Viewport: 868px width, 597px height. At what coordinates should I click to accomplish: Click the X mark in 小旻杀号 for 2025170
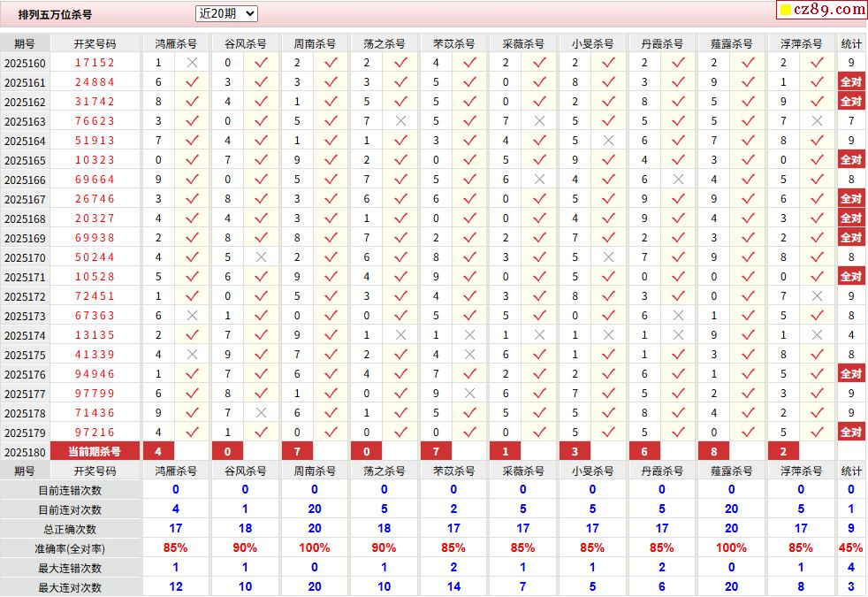(x=608, y=257)
